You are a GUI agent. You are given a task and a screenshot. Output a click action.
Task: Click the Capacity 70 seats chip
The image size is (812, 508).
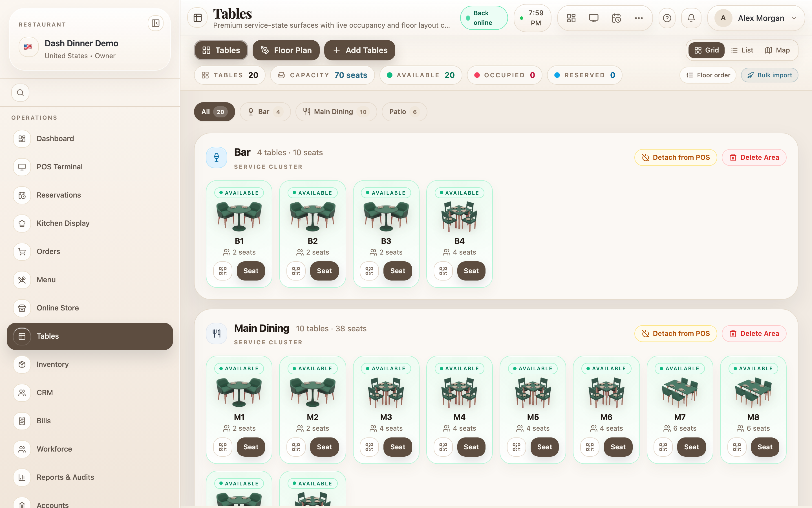click(x=323, y=75)
